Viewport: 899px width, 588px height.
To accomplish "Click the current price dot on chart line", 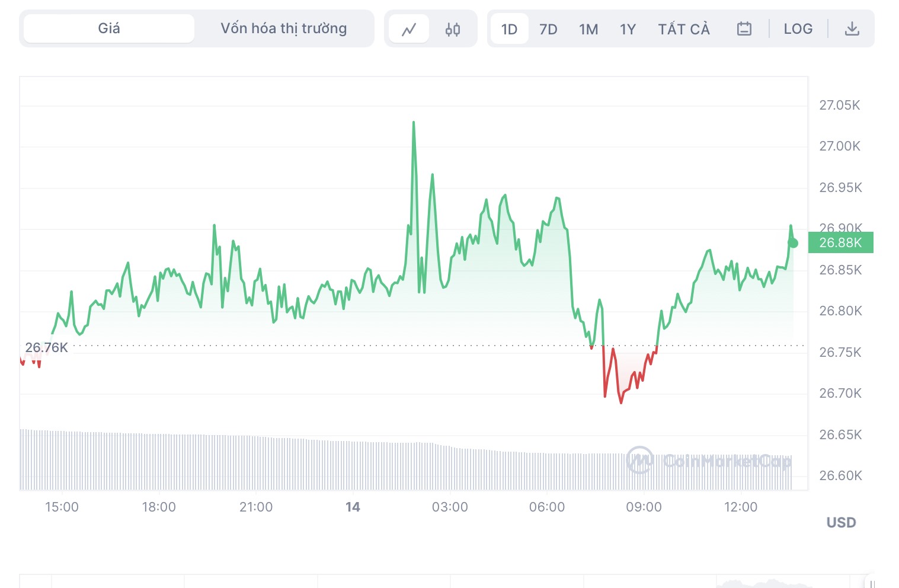I will click(x=794, y=243).
